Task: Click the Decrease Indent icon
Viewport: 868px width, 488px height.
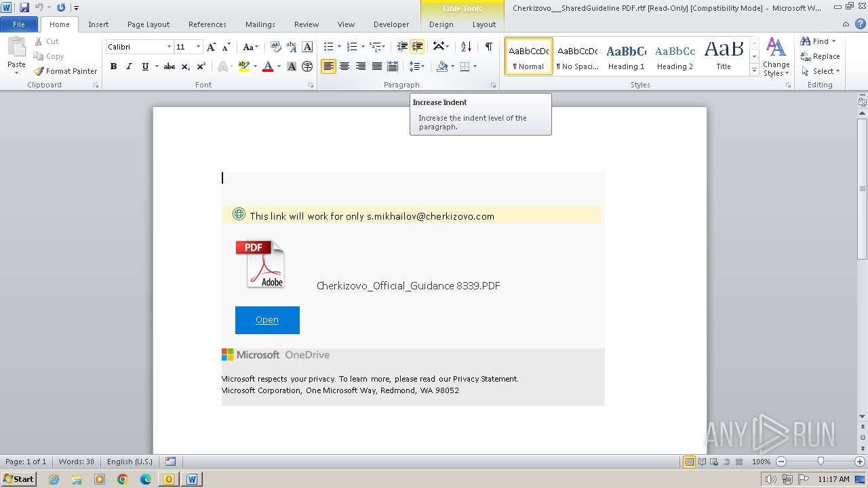Action: 402,47
